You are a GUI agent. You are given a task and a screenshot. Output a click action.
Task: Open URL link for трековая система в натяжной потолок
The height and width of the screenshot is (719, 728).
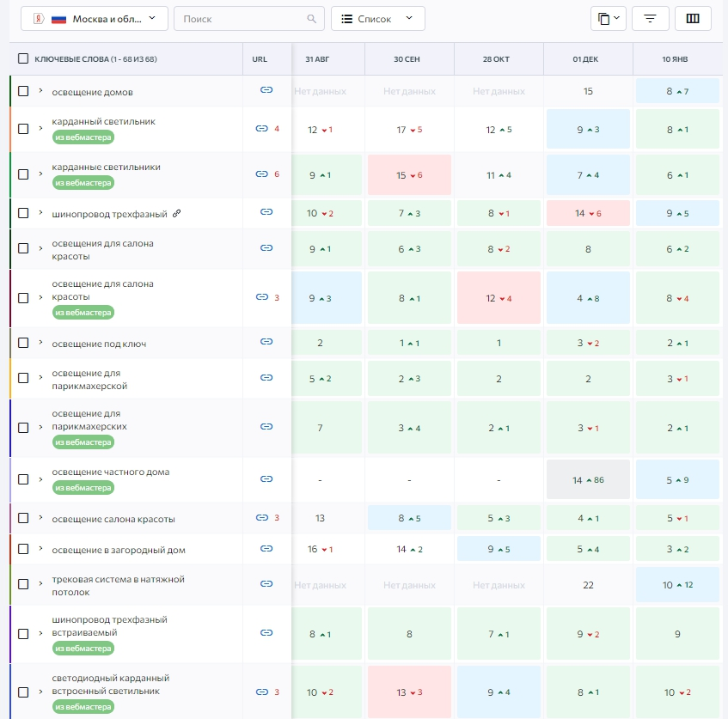266,584
